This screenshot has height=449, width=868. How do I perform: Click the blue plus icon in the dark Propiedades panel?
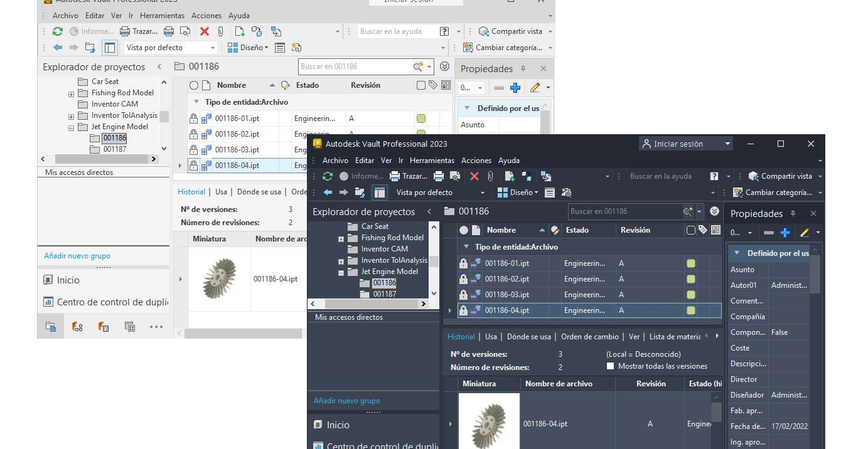point(785,233)
